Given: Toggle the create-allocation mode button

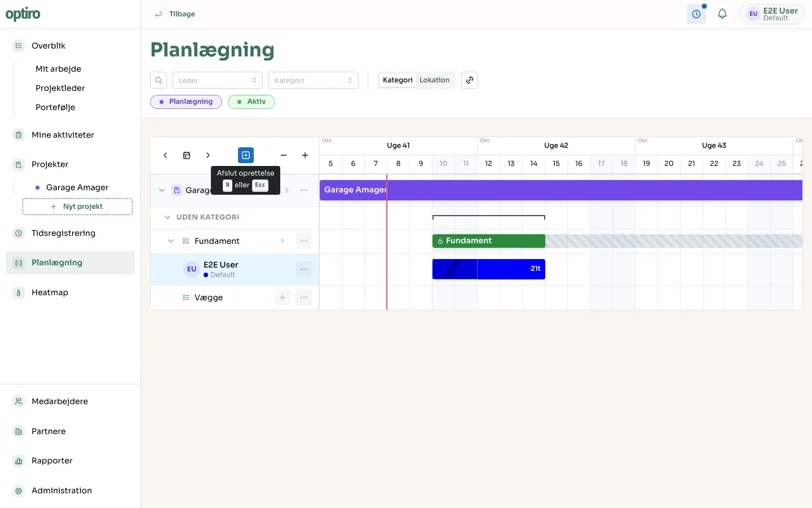Looking at the screenshot, I should pos(246,155).
